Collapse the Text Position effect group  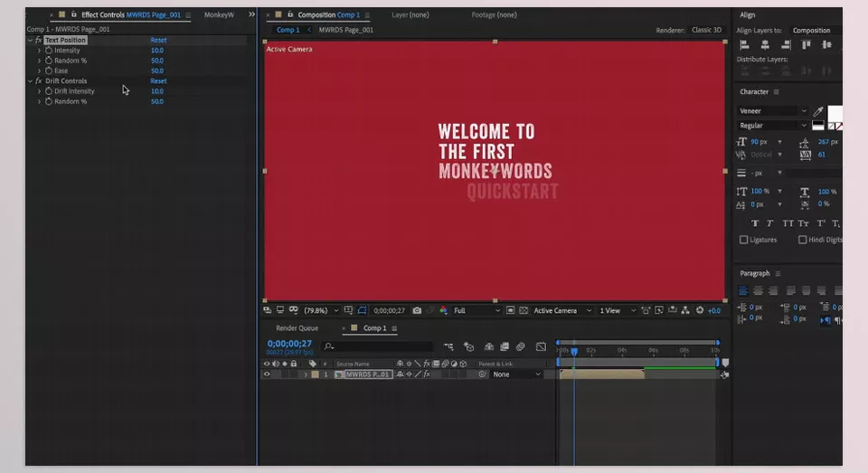[x=30, y=41]
